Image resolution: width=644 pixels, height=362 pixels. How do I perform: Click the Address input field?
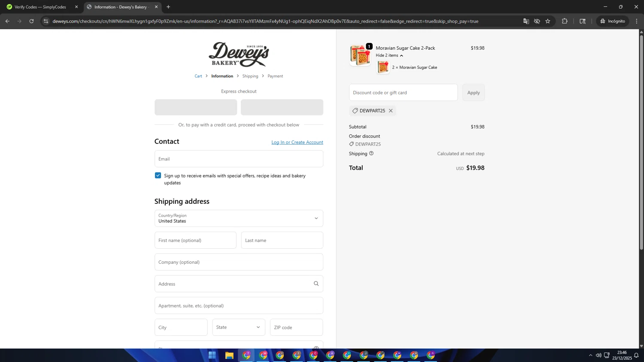(x=239, y=284)
